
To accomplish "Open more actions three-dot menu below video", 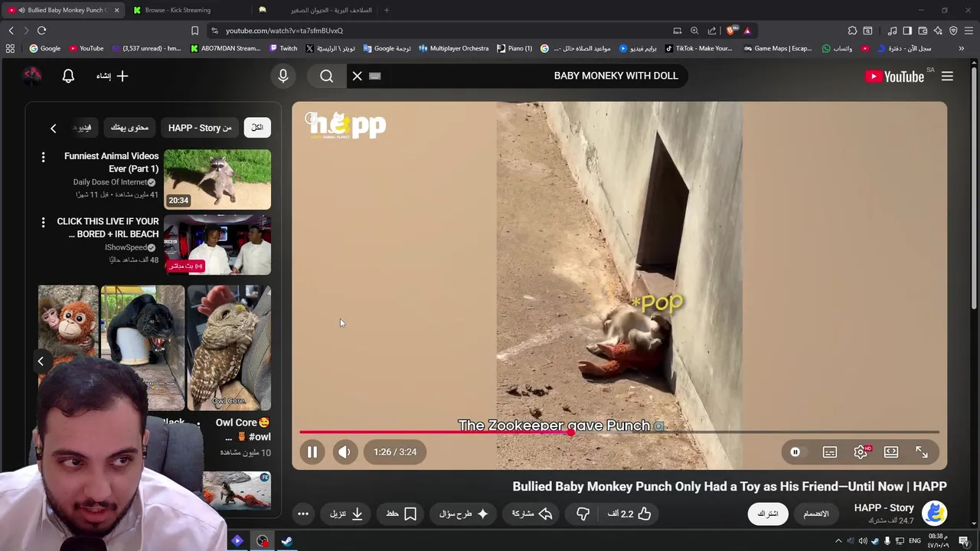I will coord(303,514).
